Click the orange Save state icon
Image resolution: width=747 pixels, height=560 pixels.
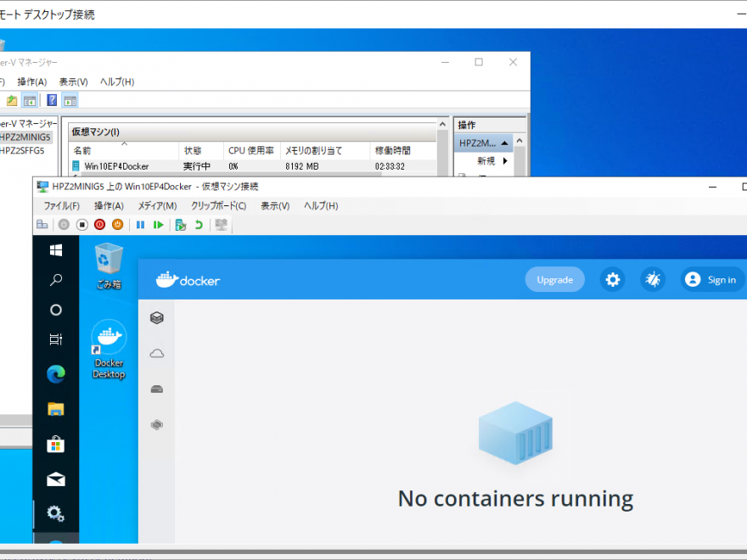click(x=117, y=225)
